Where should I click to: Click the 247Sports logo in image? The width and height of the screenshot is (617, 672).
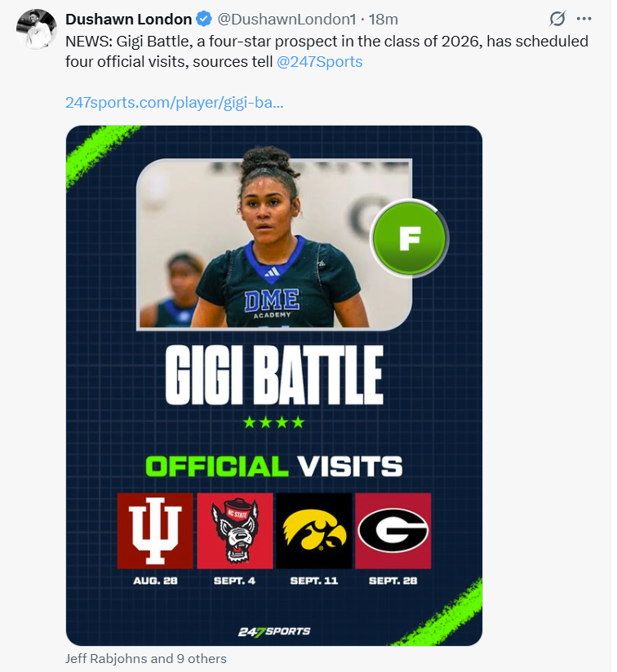pyautogui.click(x=273, y=631)
